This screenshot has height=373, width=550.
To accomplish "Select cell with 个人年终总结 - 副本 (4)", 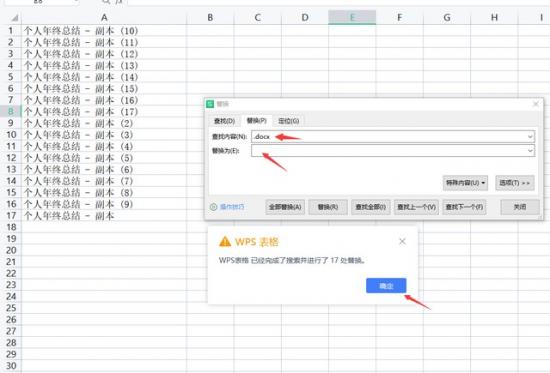I will (x=104, y=146).
